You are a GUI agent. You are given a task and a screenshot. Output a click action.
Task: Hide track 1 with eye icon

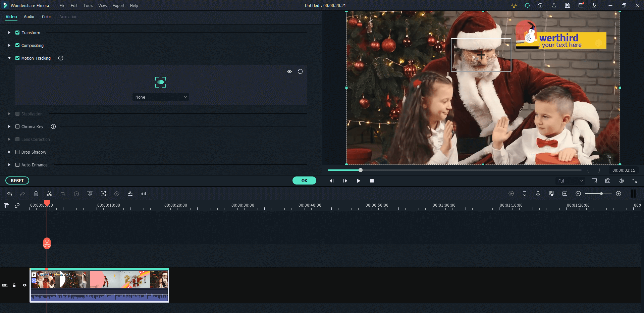[24, 285]
